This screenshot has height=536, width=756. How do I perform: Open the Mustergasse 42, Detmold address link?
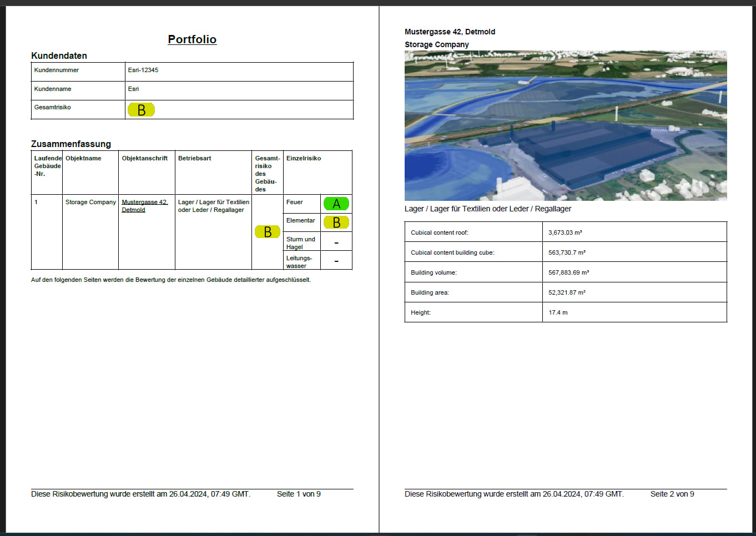pyautogui.click(x=144, y=205)
